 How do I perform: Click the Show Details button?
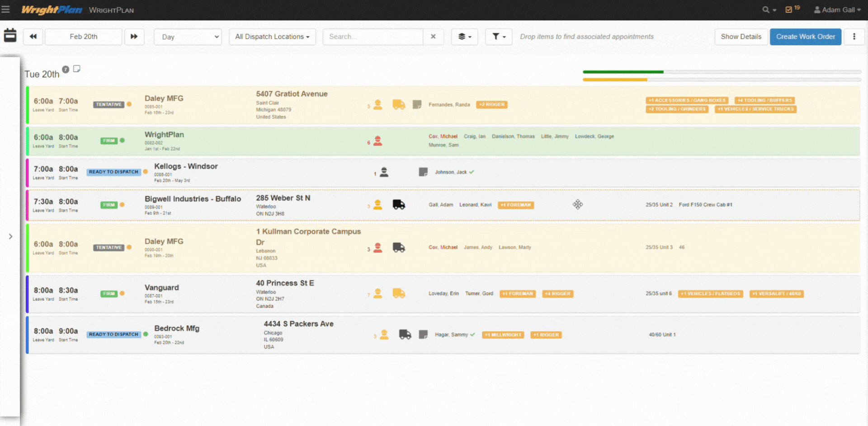[x=741, y=37]
